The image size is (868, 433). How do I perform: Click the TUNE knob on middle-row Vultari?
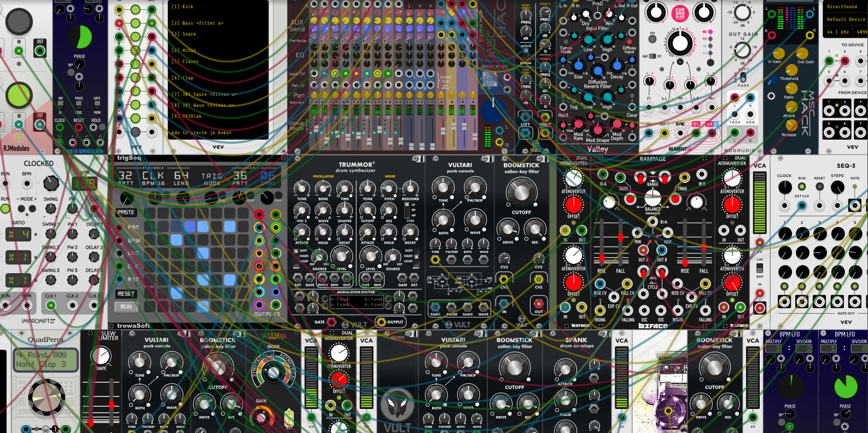pos(443,188)
